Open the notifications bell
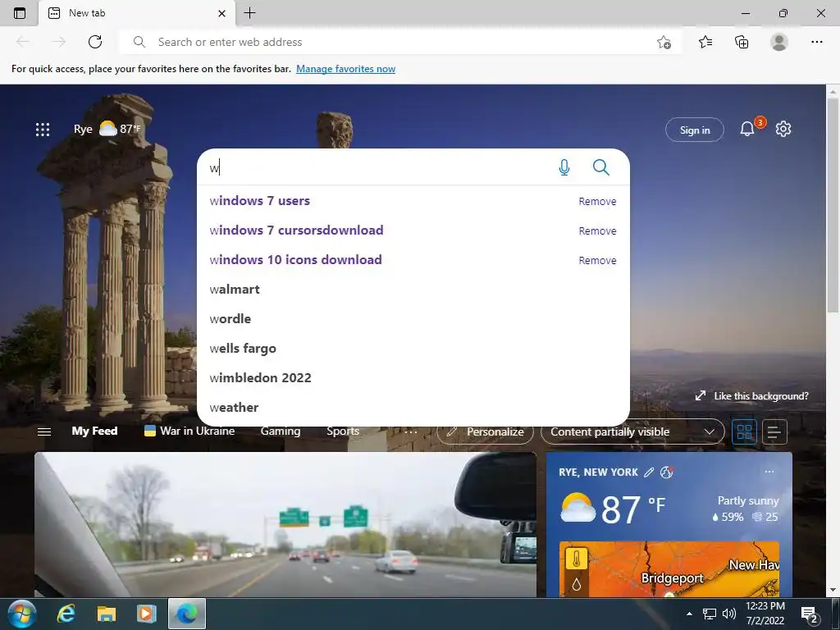The height and width of the screenshot is (630, 840). pyautogui.click(x=747, y=129)
